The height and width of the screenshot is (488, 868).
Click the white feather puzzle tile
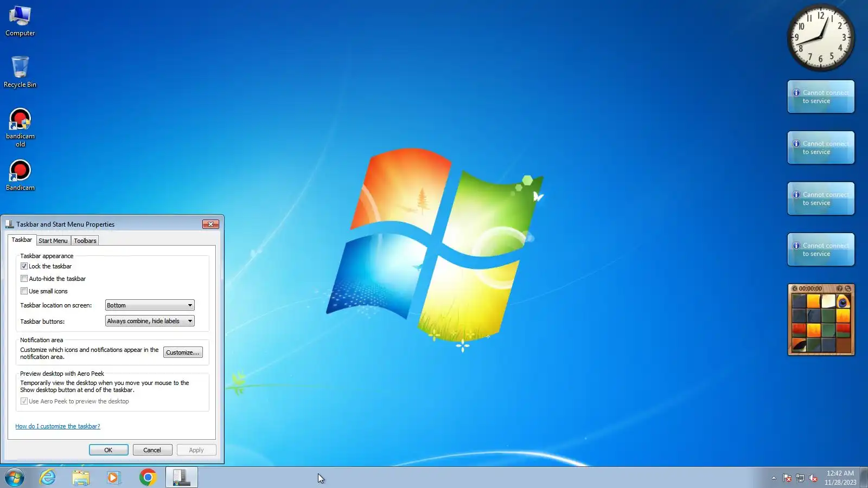tap(828, 301)
